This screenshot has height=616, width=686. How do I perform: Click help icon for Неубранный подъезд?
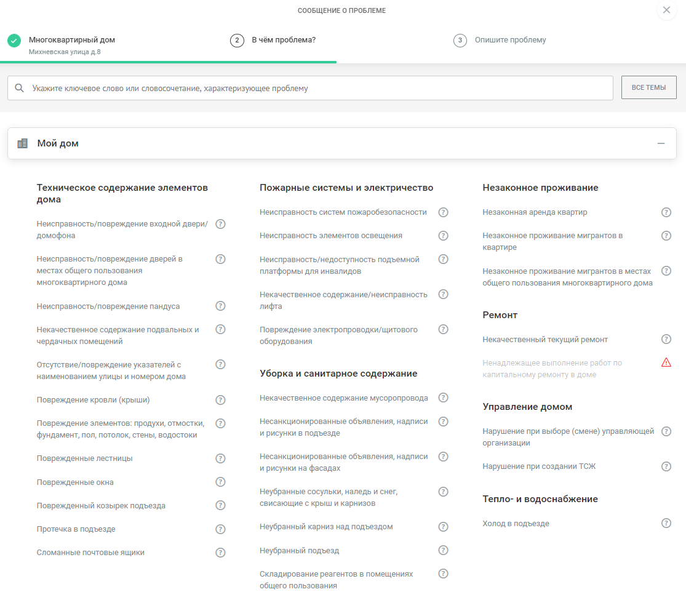(x=443, y=550)
